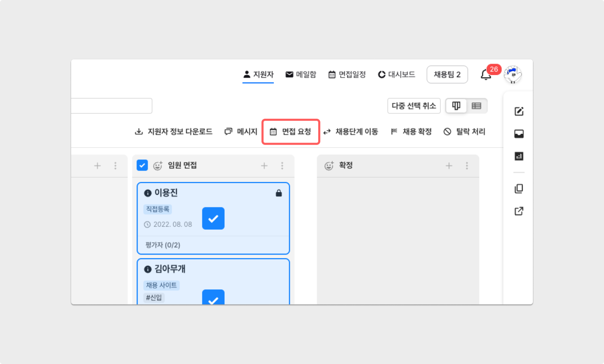604x364 pixels.
Task: Switch to 대시보드 tab
Action: [396, 74]
